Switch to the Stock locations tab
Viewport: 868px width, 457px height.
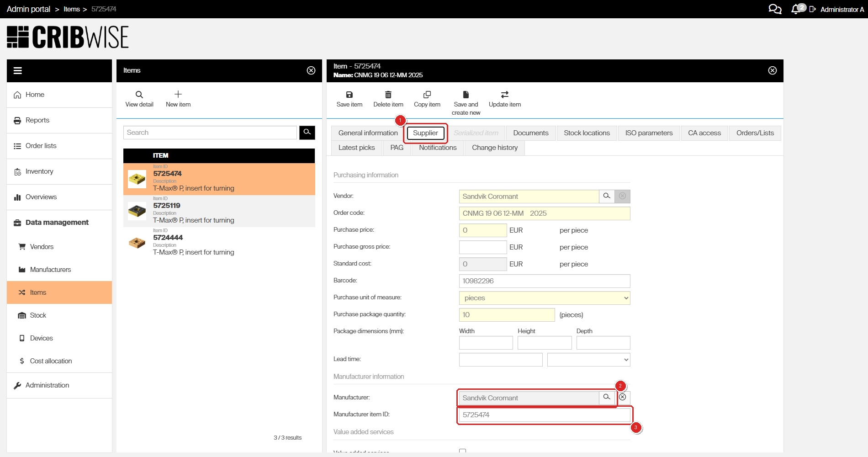pyautogui.click(x=587, y=133)
